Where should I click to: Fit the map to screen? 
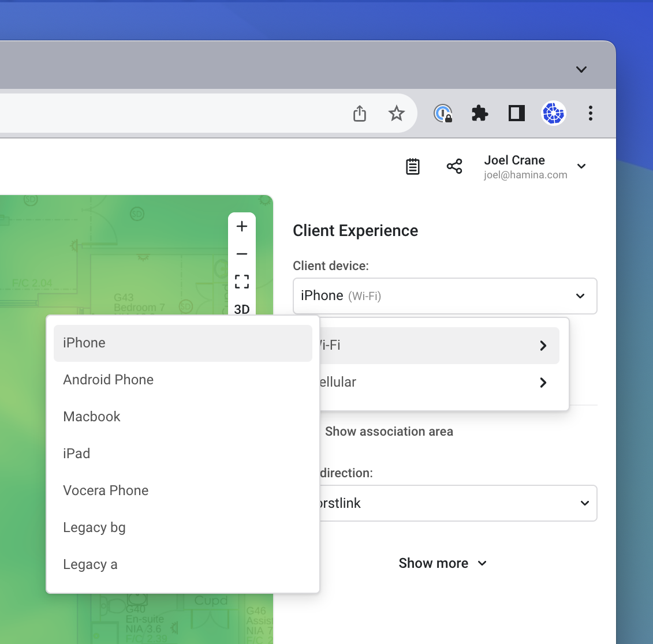(241, 282)
